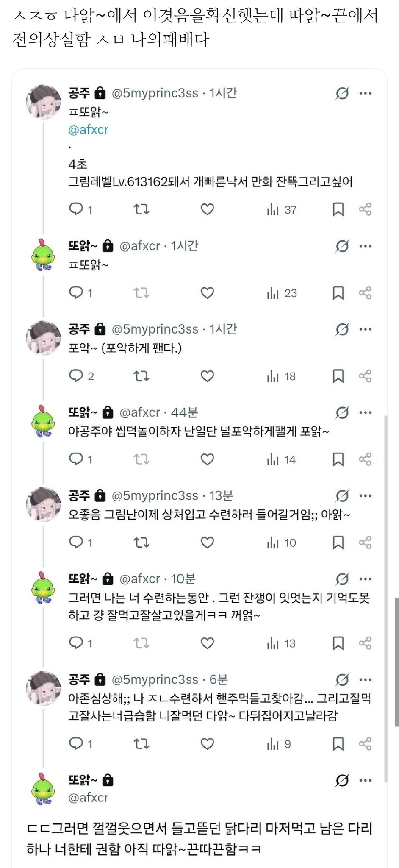This screenshot has height=868, width=399.
Task: Open 또앍~ profile name on the 10분 post
Action: coord(83,579)
